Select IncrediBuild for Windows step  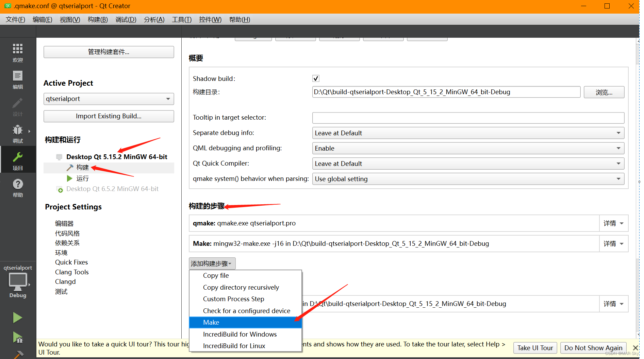click(x=245, y=335)
